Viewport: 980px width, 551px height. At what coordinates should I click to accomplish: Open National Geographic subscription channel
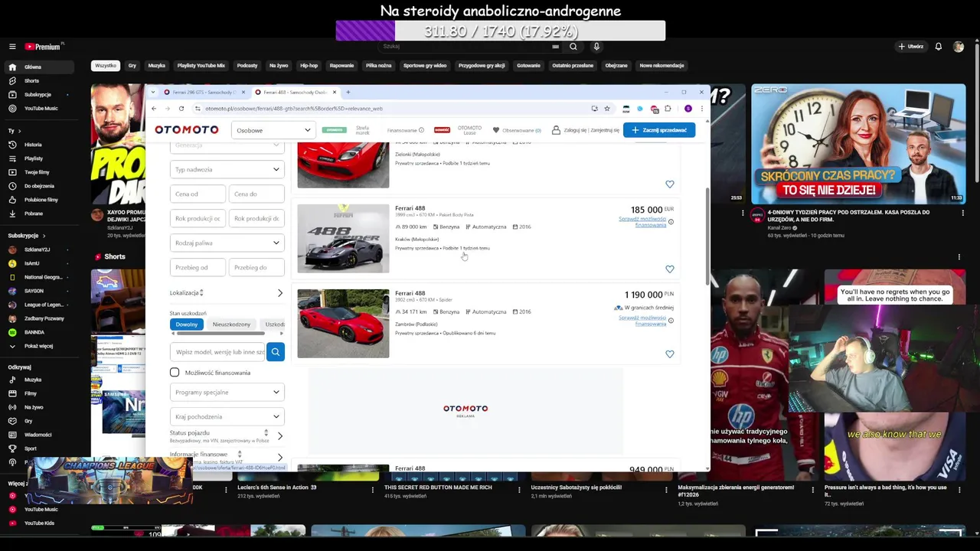tap(38, 277)
